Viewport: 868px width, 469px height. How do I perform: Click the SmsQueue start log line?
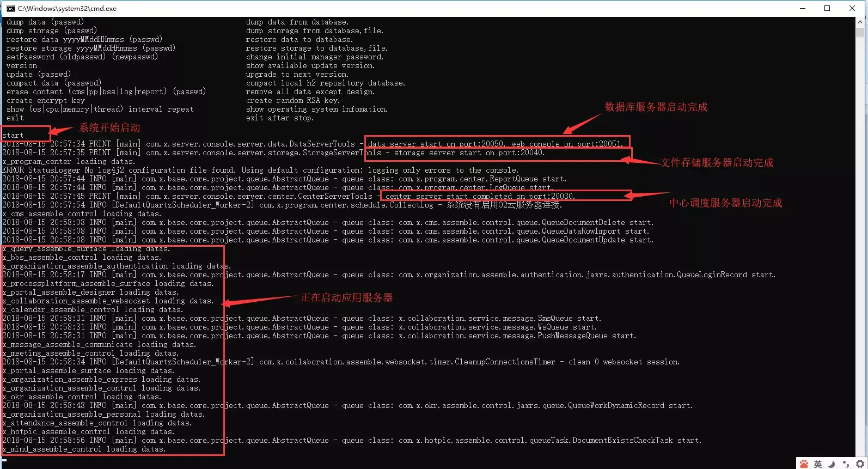pos(302,319)
